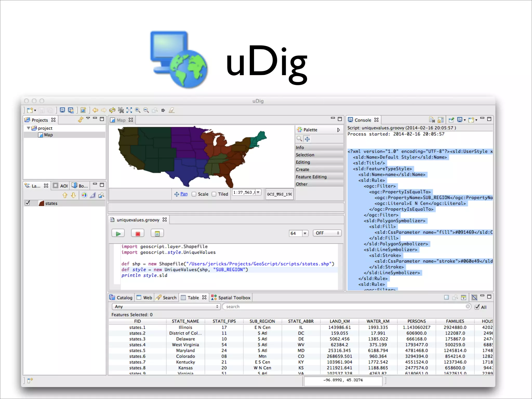Click the palette zoom magnifier tool
This screenshot has width=532, height=399.
(x=300, y=139)
